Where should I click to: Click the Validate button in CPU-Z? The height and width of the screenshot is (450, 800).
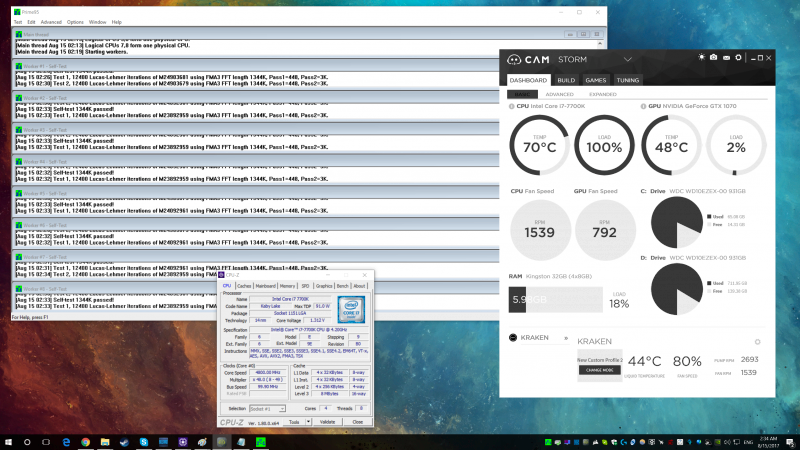328,422
